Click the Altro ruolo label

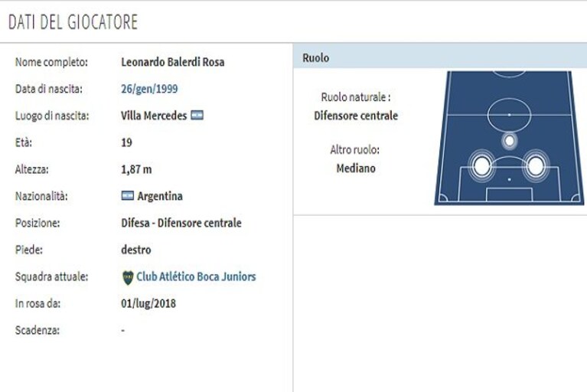354,150
